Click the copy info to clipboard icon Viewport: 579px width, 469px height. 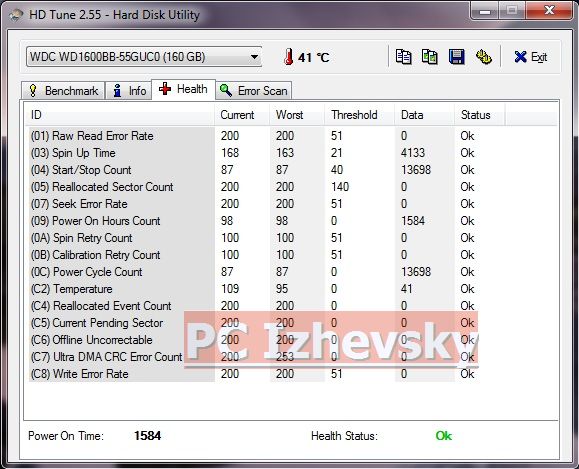[x=403, y=57]
